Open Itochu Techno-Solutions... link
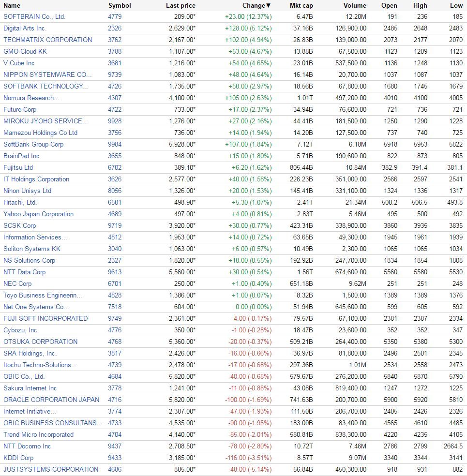Viewport: 467px width, 476px height. tap(40, 365)
